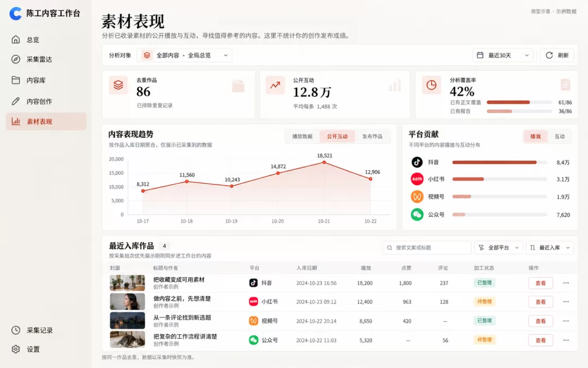Open the 总览 home icon
The width and height of the screenshot is (588, 368).
[16, 39]
